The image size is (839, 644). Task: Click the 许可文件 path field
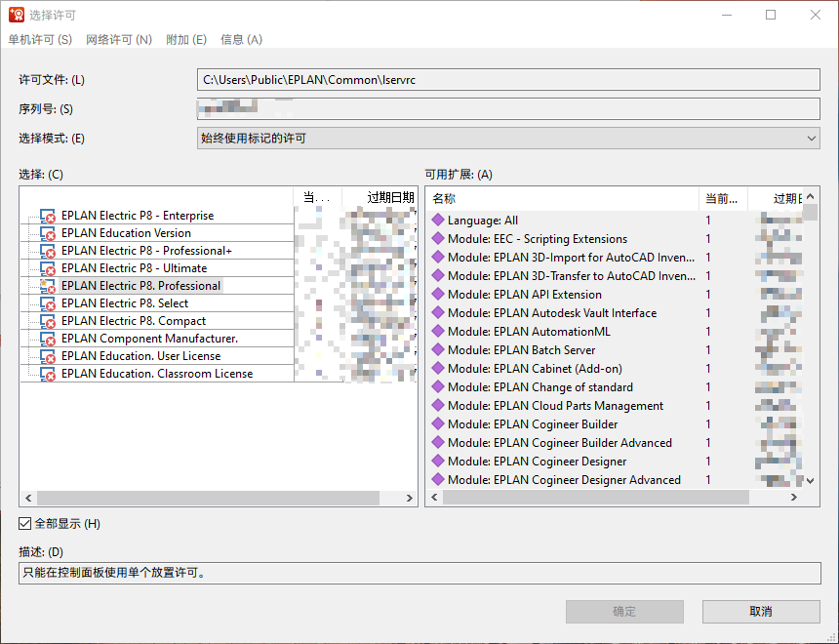(x=508, y=80)
